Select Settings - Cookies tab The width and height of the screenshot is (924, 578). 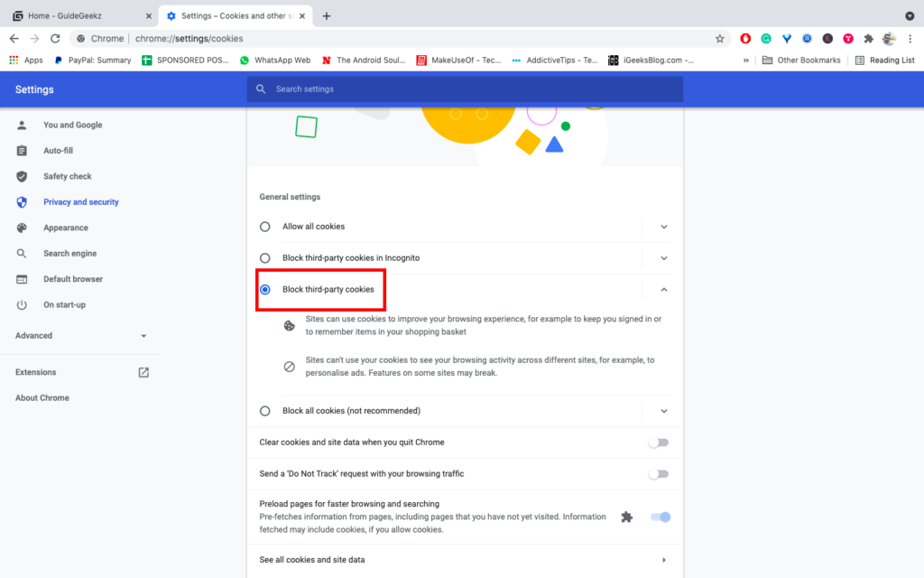point(236,16)
